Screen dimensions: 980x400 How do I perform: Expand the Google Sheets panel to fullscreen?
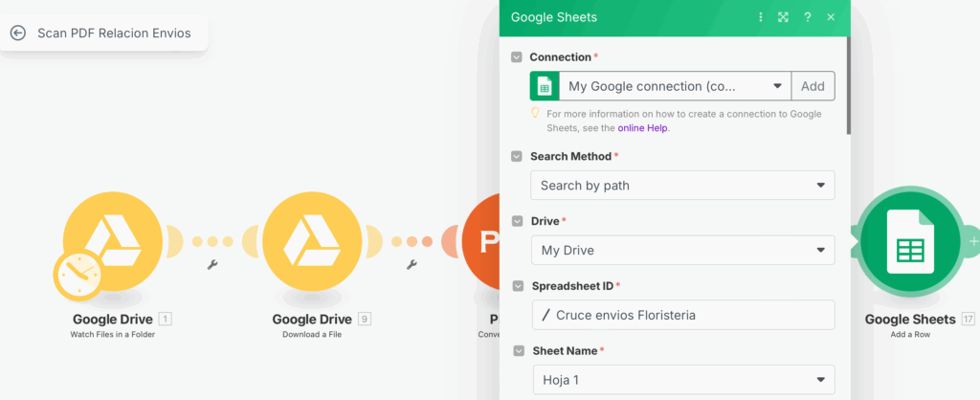(x=783, y=17)
